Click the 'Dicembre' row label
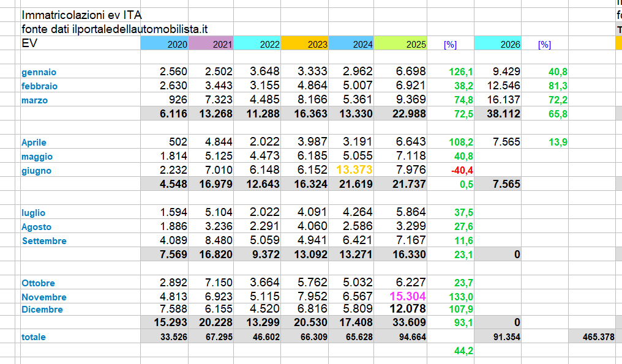The image size is (622, 364). coord(42,310)
